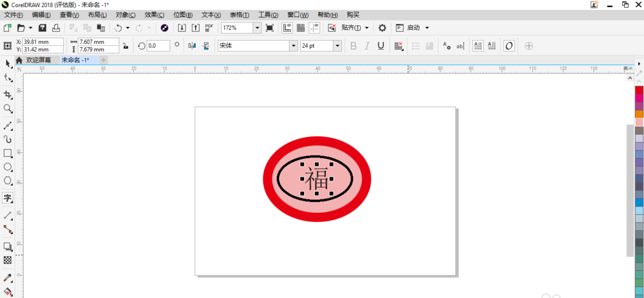The width and height of the screenshot is (644, 298).
Task: Select the Zoom magnifier tool
Action: (x=8, y=108)
